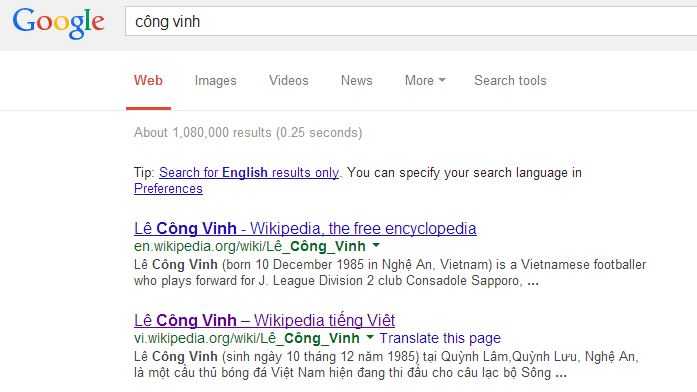Viewport: 697px width, 392px height.
Task: Click Translate this page link
Action: click(440, 338)
